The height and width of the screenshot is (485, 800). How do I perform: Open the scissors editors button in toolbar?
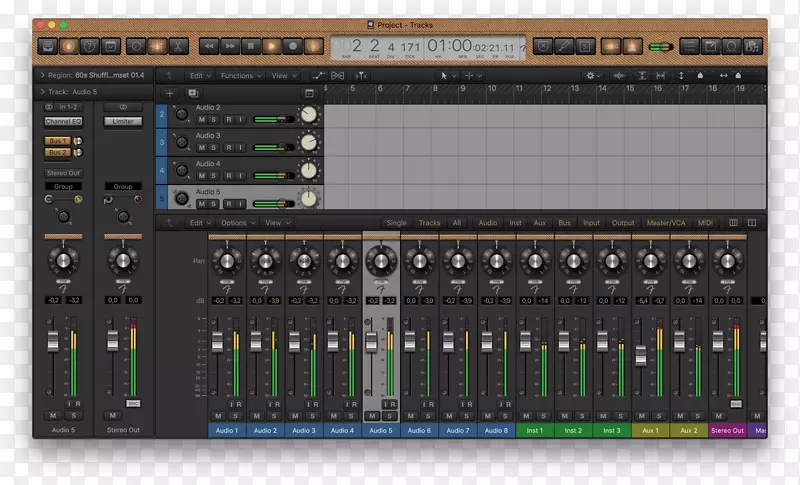coord(177,46)
